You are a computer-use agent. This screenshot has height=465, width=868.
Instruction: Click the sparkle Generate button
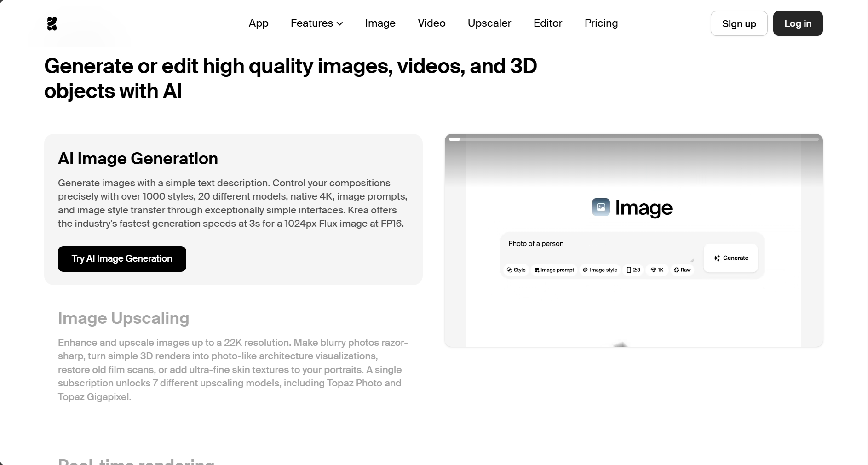(730, 258)
